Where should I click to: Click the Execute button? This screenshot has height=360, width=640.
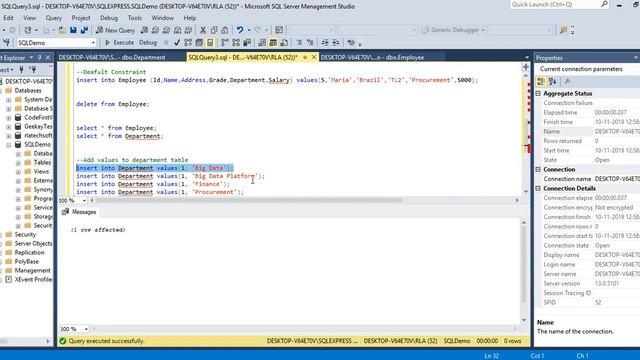click(119, 42)
